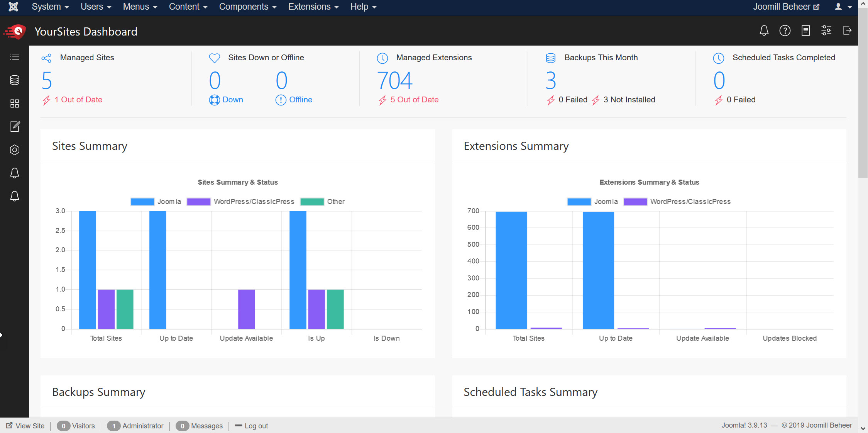This screenshot has height=433, width=868.
Task: Click the View Site link
Action: point(25,426)
